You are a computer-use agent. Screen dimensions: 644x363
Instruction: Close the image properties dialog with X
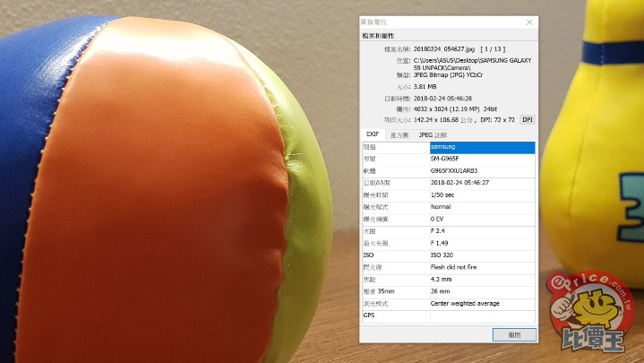(x=529, y=22)
